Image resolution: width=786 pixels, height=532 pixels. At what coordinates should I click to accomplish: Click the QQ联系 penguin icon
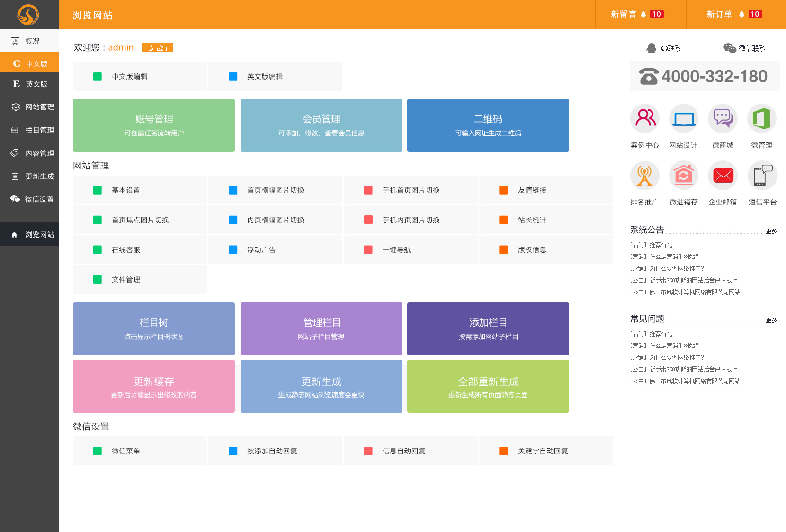point(652,48)
